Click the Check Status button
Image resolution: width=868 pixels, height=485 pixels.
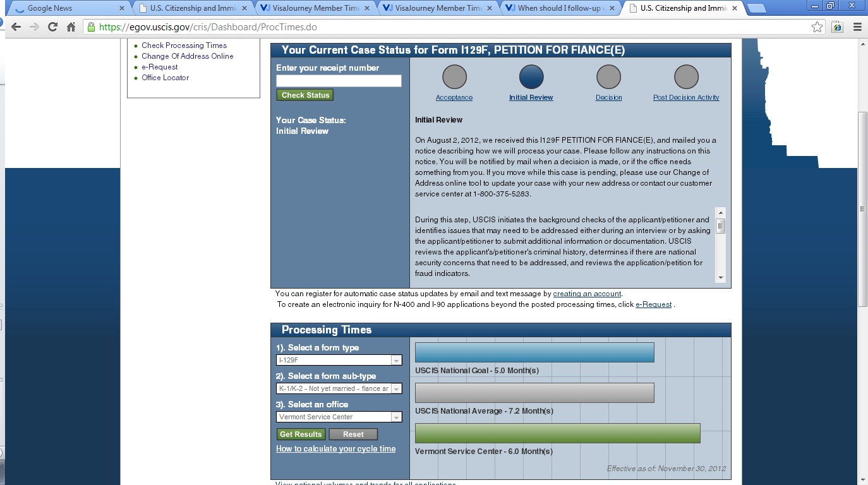(x=305, y=95)
